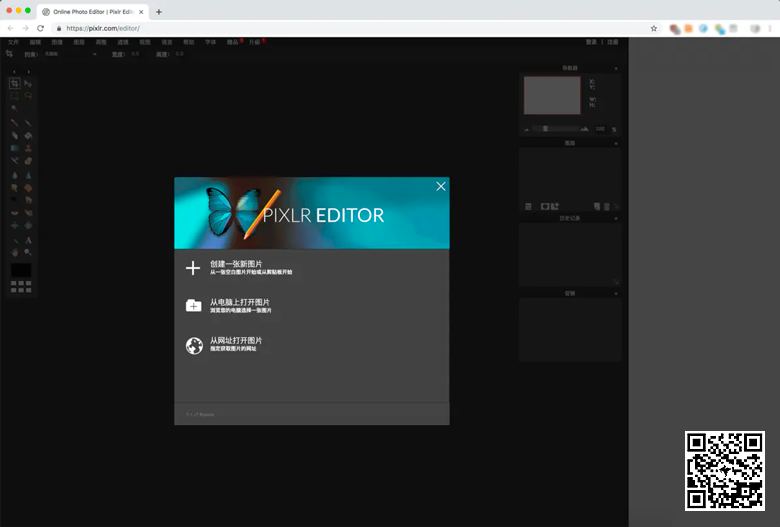
Task: Open the foreground color swatch
Action: (21, 270)
